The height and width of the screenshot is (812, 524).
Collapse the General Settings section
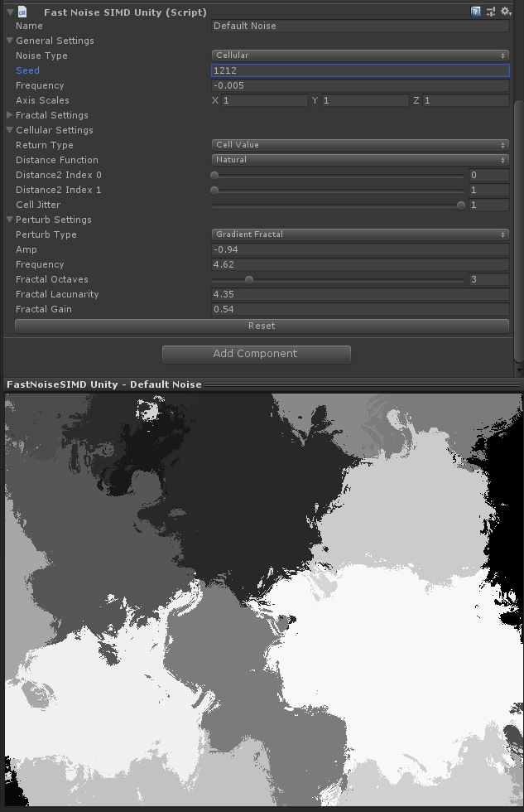click(x=10, y=41)
